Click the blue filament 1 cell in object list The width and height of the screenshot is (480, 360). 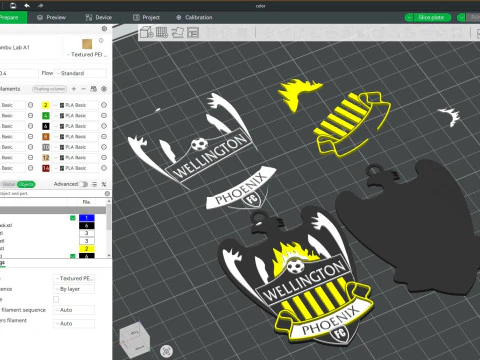87,218
